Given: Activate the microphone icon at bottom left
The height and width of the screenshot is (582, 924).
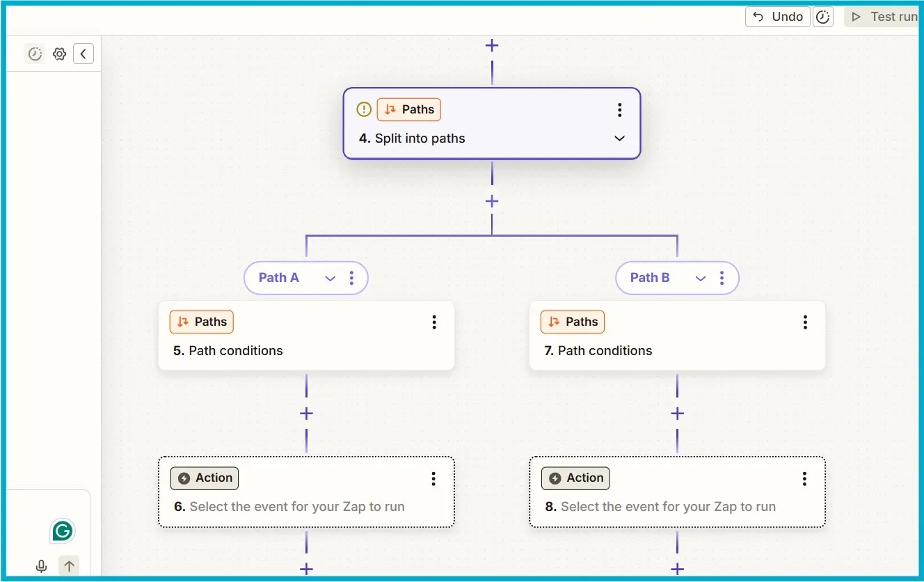Looking at the screenshot, I should pos(41,566).
